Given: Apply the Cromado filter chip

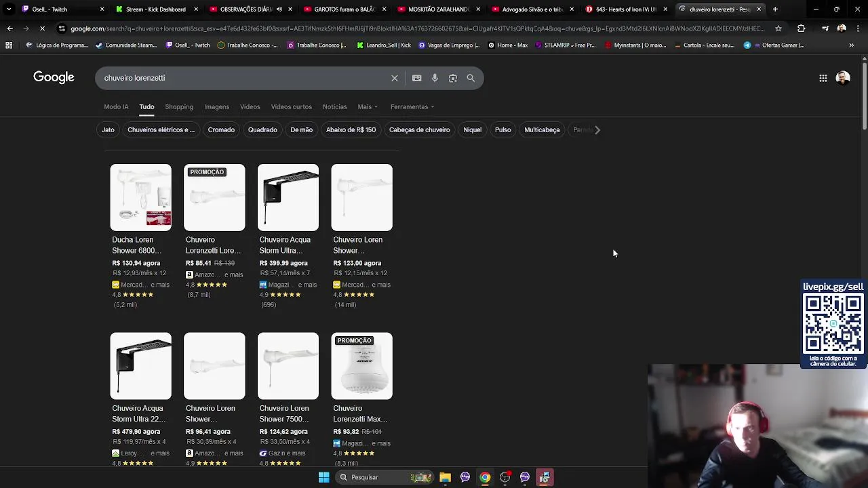Looking at the screenshot, I should click(221, 129).
